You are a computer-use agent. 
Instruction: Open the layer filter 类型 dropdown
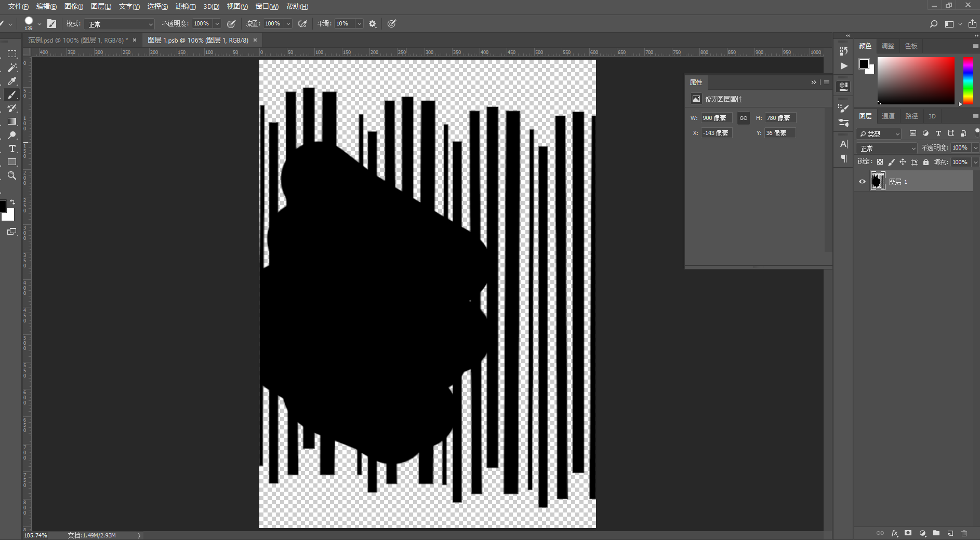[879, 134]
